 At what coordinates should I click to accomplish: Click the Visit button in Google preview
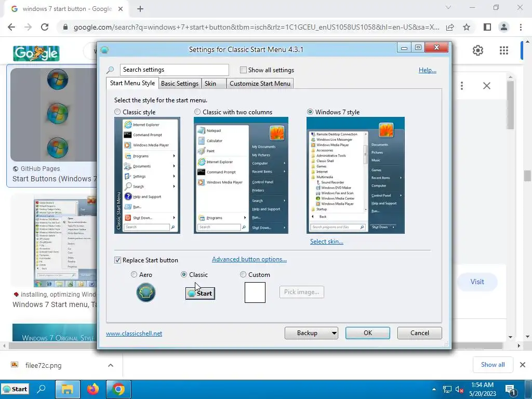click(477, 282)
